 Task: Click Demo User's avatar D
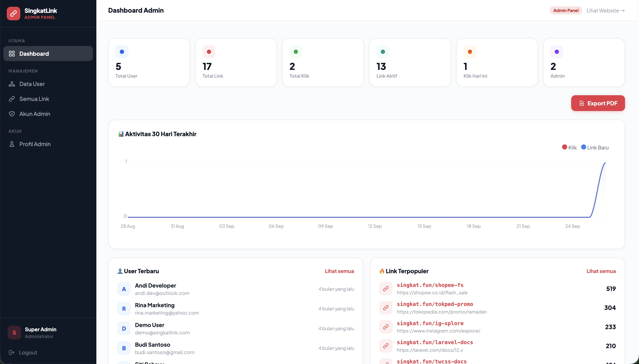click(x=124, y=329)
